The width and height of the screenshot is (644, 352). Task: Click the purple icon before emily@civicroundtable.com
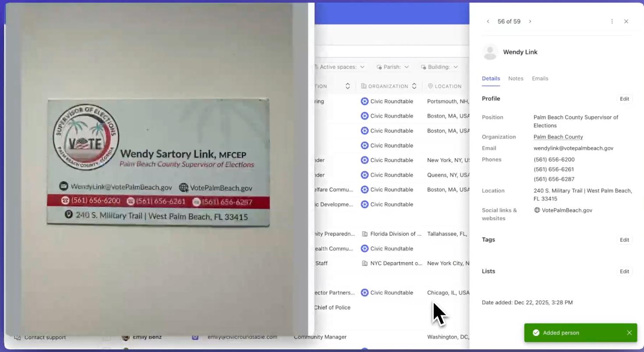click(195, 337)
